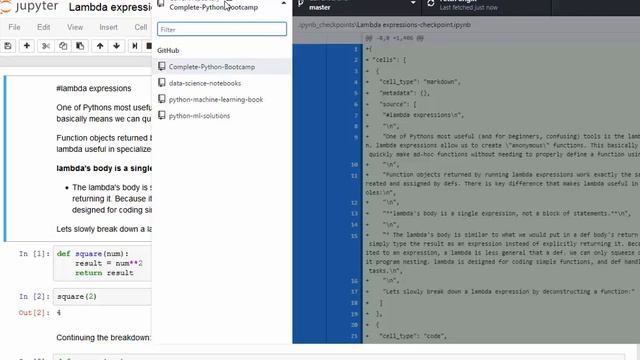Open the Cell menu in Jupyter
Viewport: 640px width, 360px height.
(x=141, y=27)
